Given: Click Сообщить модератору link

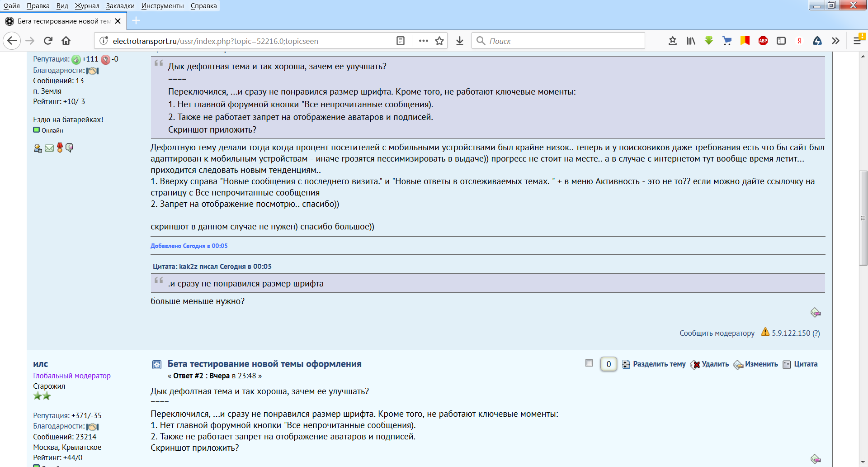Looking at the screenshot, I should pyautogui.click(x=717, y=333).
